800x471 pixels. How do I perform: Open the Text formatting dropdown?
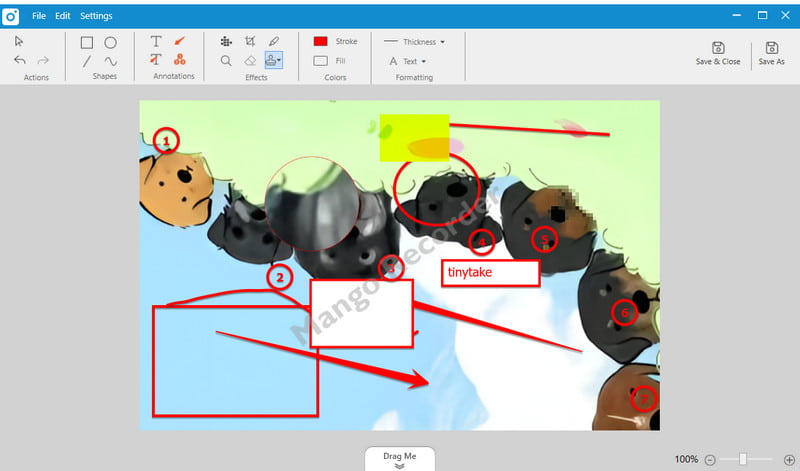[408, 61]
